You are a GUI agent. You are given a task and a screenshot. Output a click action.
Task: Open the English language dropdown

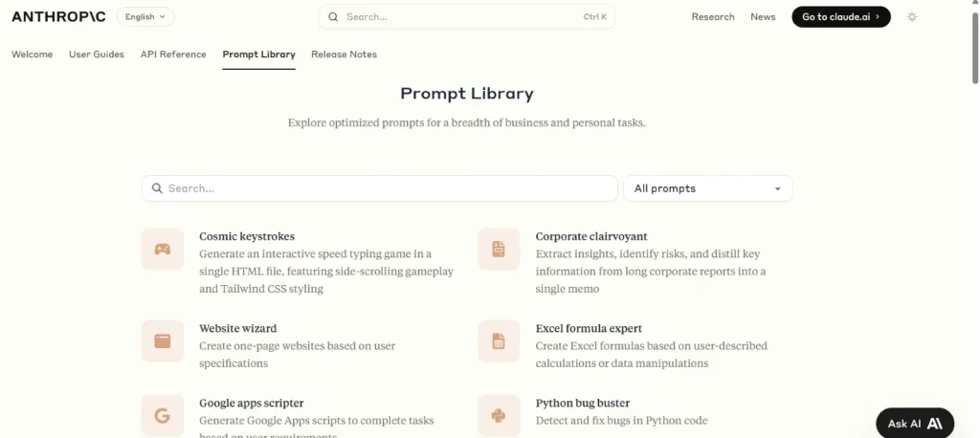tap(145, 16)
